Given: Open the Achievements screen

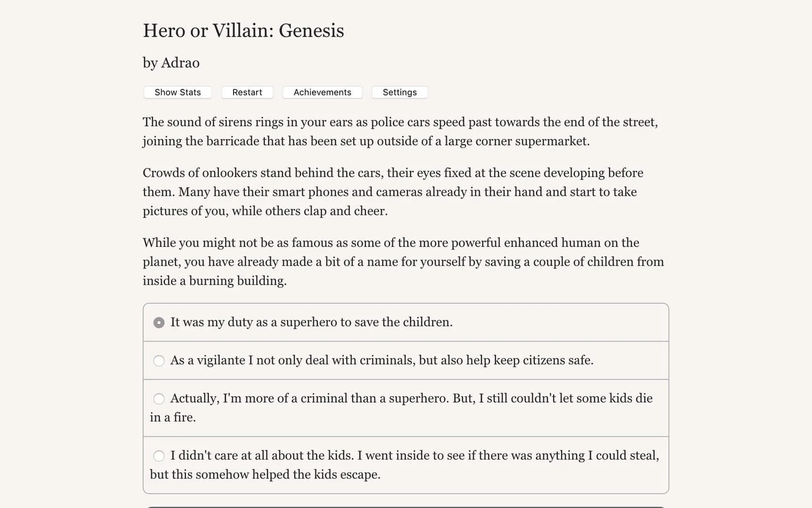Looking at the screenshot, I should [322, 92].
